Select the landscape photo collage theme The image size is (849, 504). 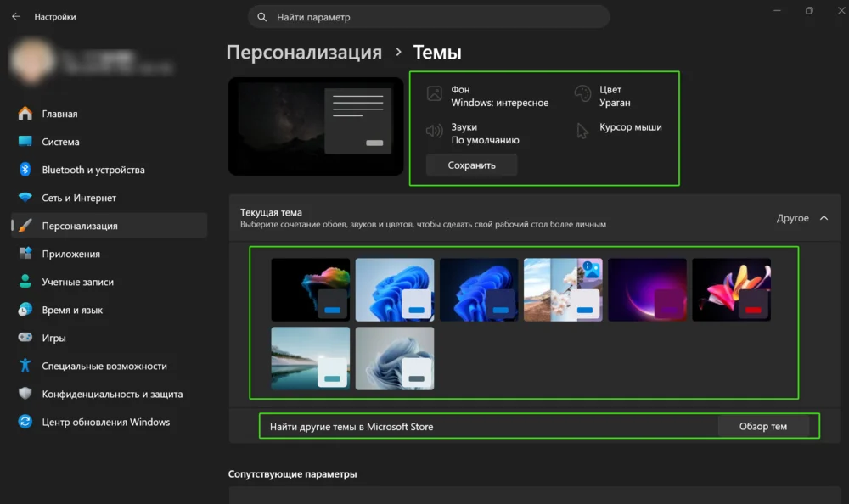pos(563,289)
